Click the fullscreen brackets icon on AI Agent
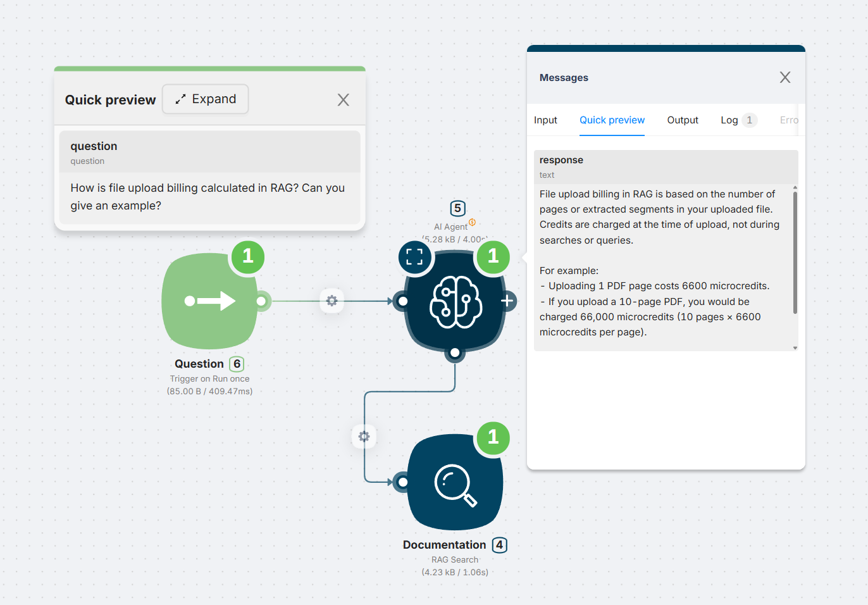Viewport: 868px width, 605px height. (414, 257)
